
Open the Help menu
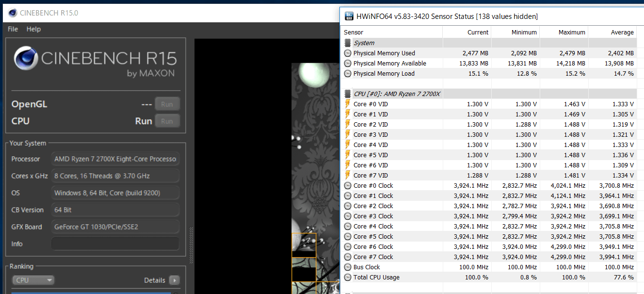coord(33,29)
